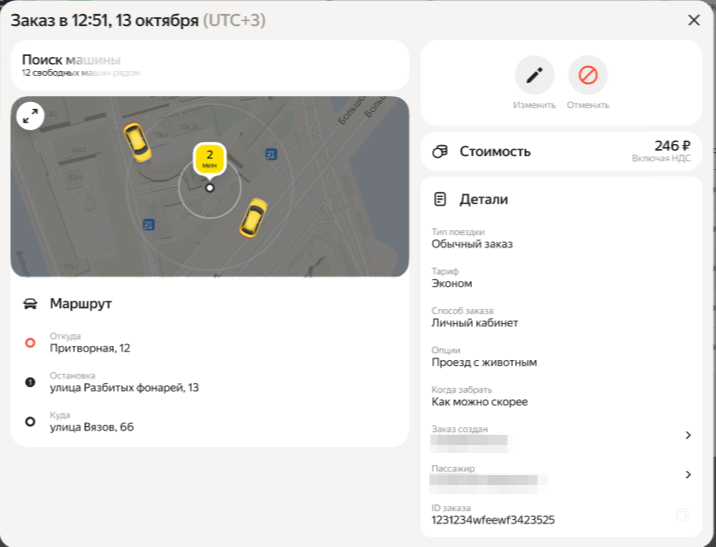Select the stop улица Разбитых фонарей, 13
The height and width of the screenshot is (547, 716).
124,387
